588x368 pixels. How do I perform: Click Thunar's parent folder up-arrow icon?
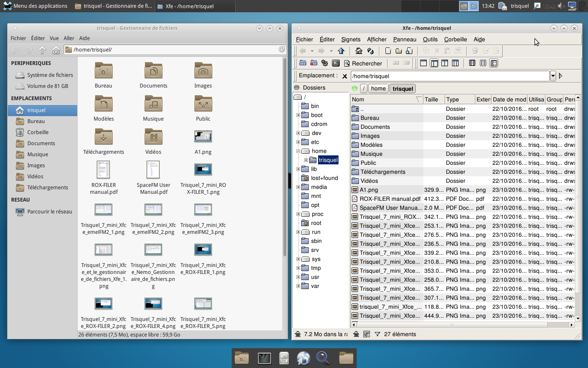[x=42, y=49]
